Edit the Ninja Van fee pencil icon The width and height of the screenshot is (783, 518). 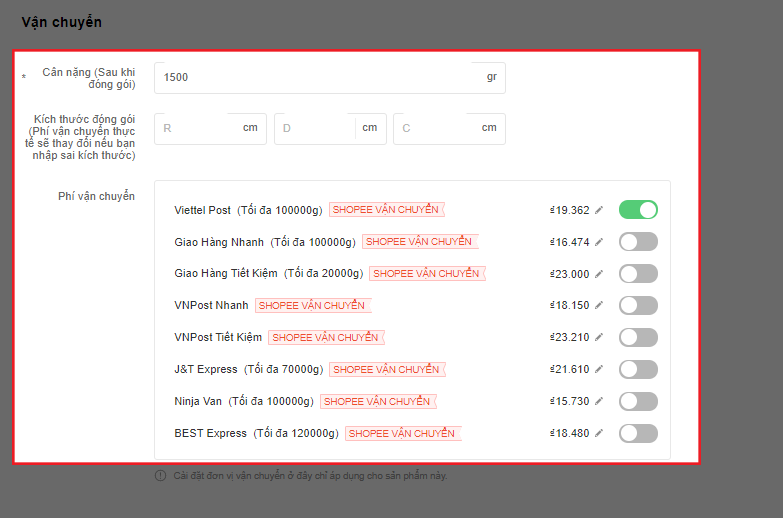(599, 401)
